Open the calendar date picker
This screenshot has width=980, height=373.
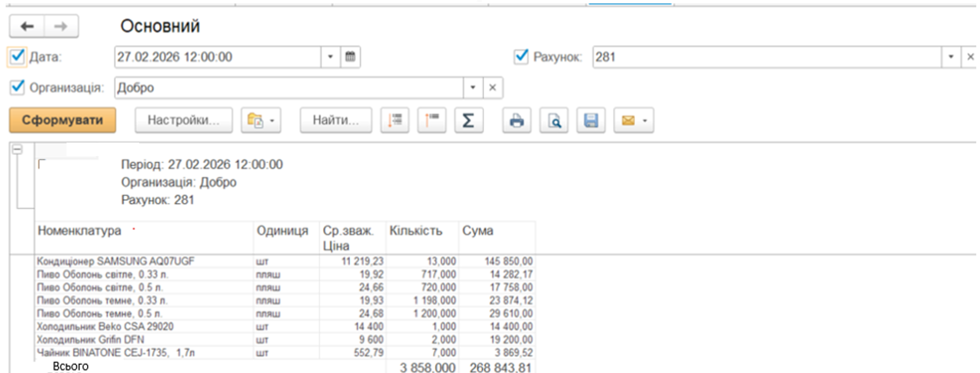pyautogui.click(x=350, y=57)
